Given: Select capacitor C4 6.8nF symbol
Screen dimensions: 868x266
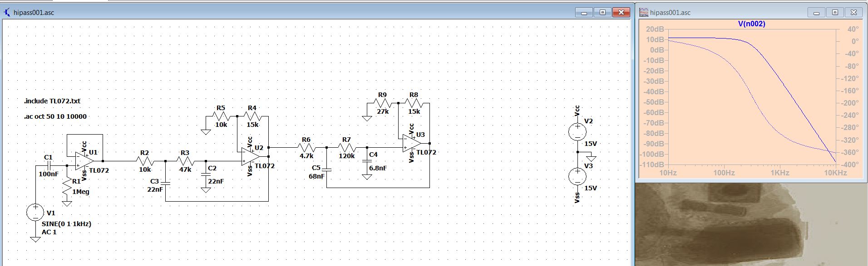Looking at the screenshot, I should (367, 161).
